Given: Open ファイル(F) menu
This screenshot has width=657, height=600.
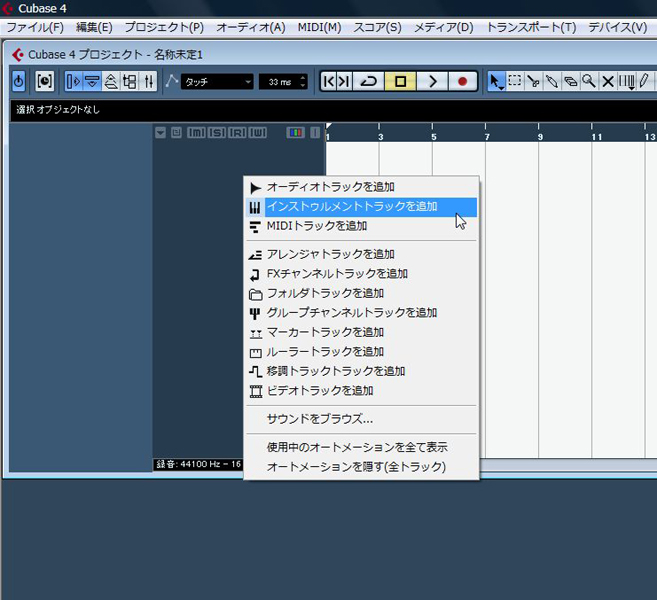Looking at the screenshot, I should click(35, 28).
